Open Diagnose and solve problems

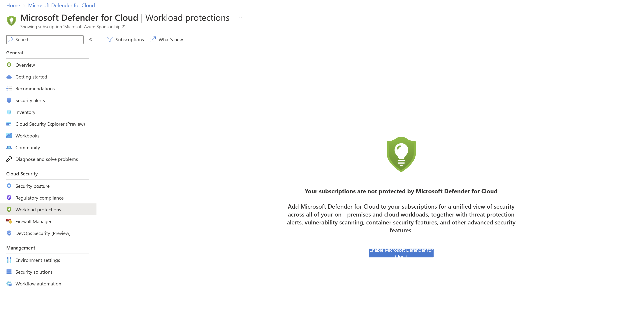click(x=47, y=159)
